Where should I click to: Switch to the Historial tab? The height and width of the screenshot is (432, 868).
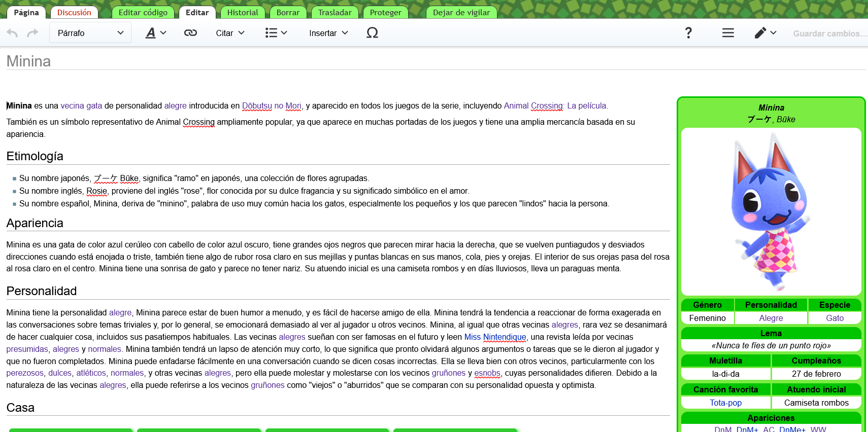pyautogui.click(x=243, y=12)
